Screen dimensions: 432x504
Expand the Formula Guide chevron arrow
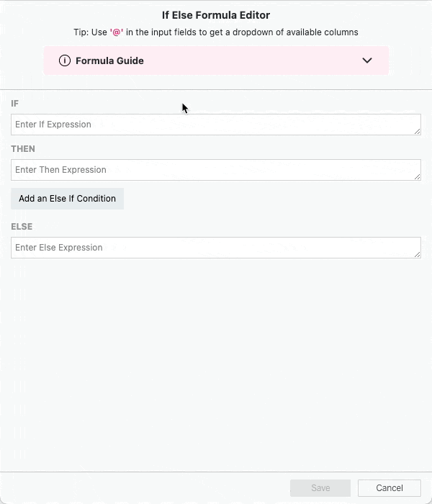[x=367, y=60]
